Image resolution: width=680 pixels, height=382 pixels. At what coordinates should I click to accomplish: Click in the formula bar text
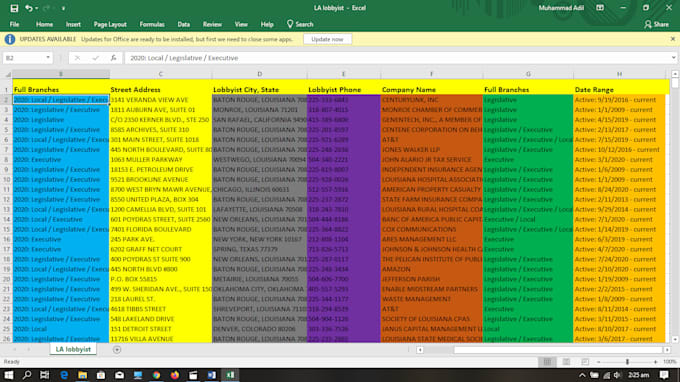tap(396, 58)
